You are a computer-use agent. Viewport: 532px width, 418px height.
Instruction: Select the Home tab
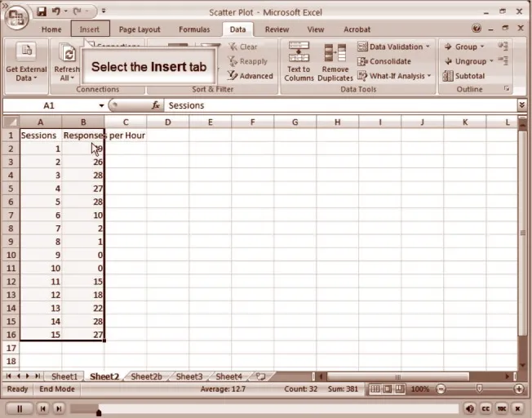[51, 29]
